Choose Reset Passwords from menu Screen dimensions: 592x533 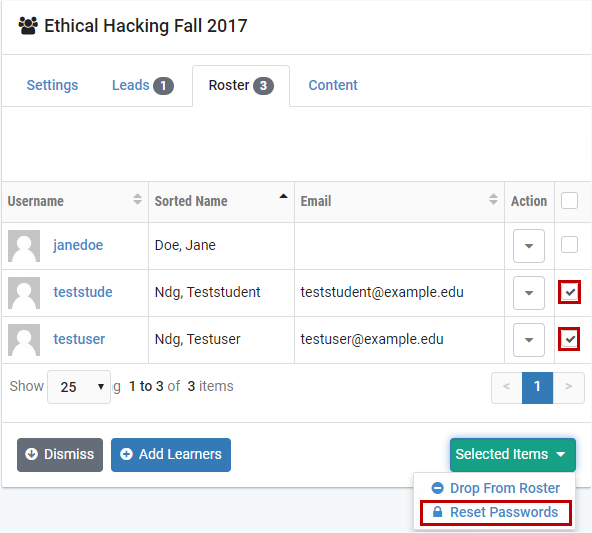[496, 512]
